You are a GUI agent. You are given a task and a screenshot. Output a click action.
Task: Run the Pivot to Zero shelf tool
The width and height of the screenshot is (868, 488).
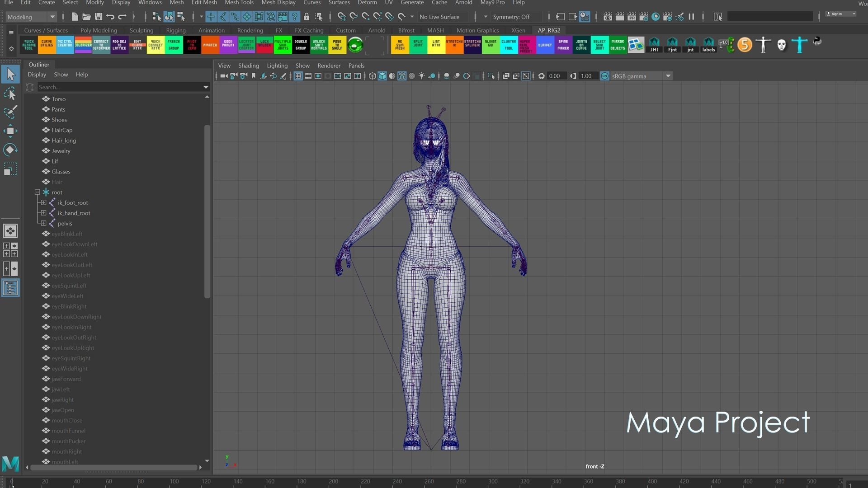pyautogui.click(x=192, y=45)
